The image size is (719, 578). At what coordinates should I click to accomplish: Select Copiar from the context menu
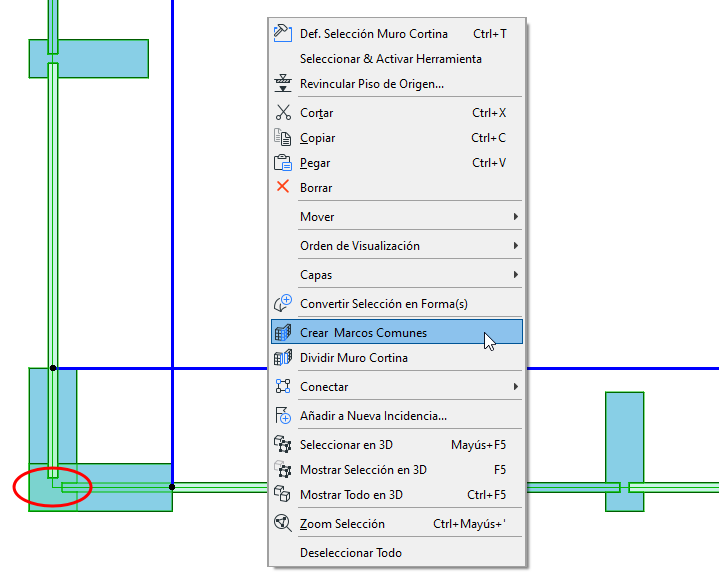[x=397, y=138]
